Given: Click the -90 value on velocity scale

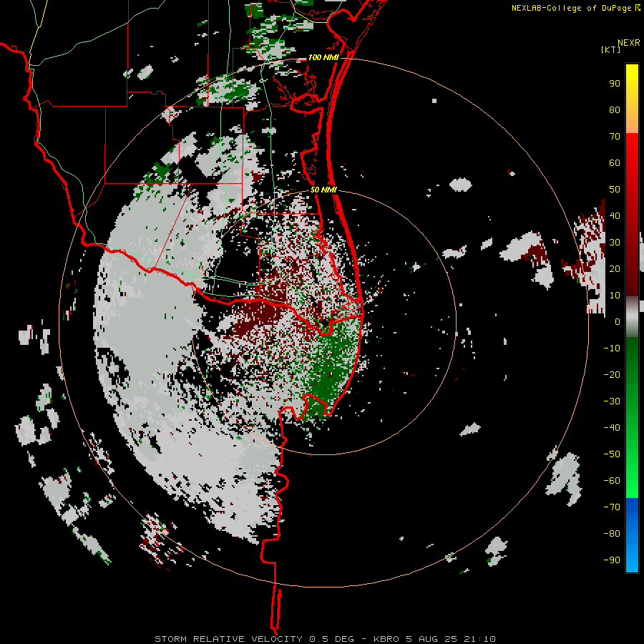Looking at the screenshot, I should [612, 560].
